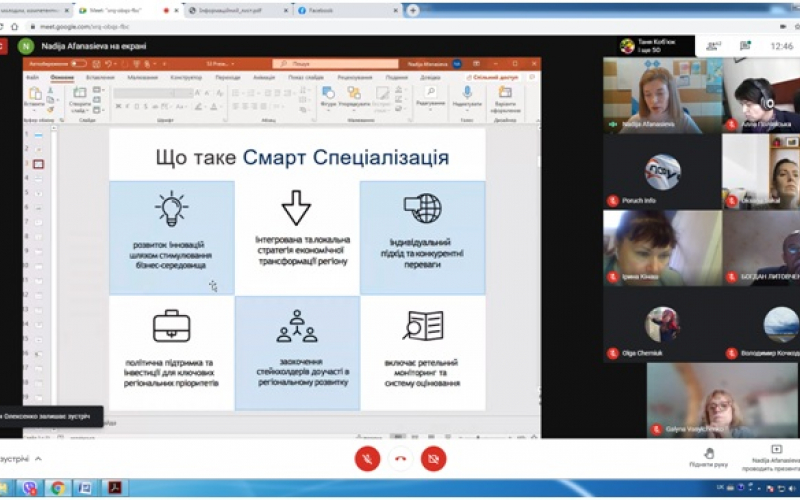
Task: Click the PowerPoint search box
Action: [335, 64]
